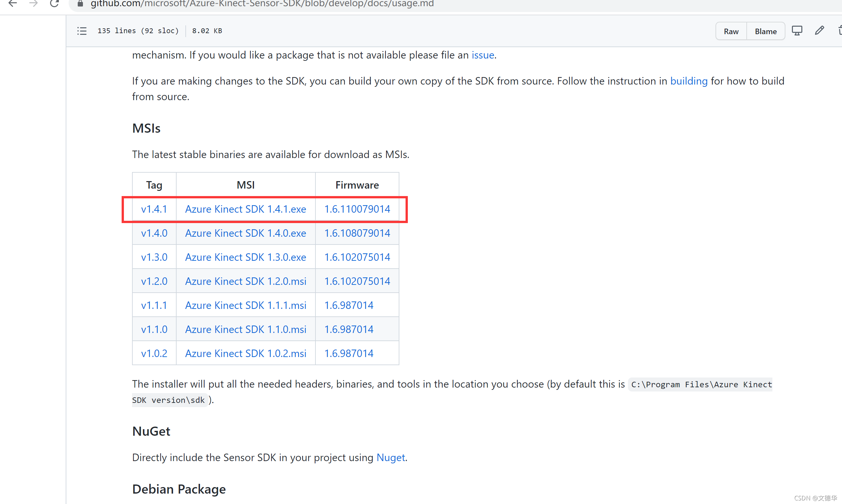Viewport: 842px width, 504px height.
Task: Open firmware 1.6.110079014 link
Action: 357,209
